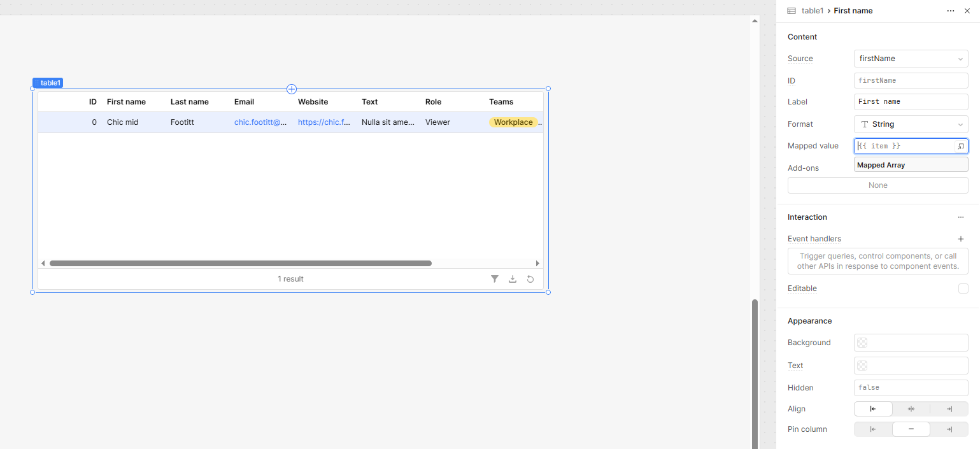Close the First name column inspector
Viewport: 980px width, 449px height.
[967, 11]
